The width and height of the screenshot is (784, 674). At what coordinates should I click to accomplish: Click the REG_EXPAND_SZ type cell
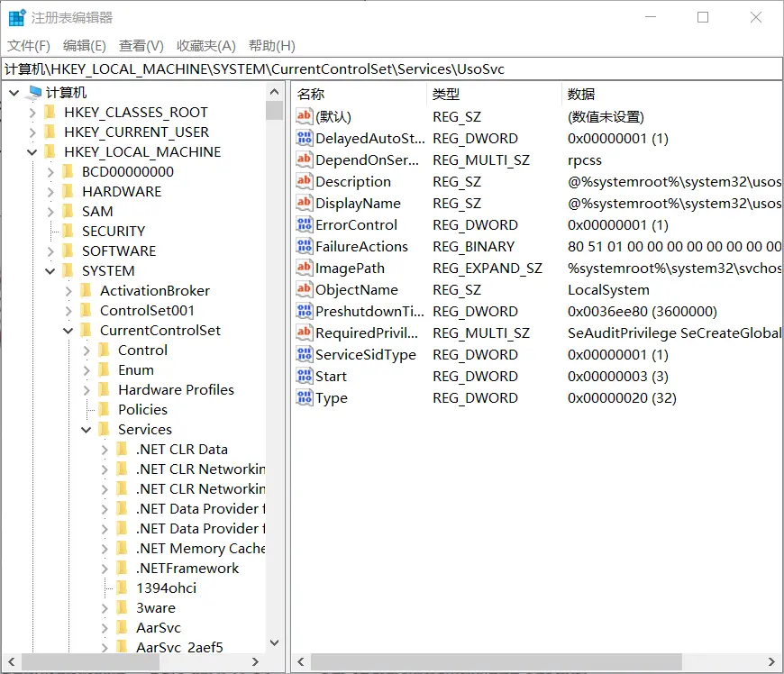tap(488, 268)
